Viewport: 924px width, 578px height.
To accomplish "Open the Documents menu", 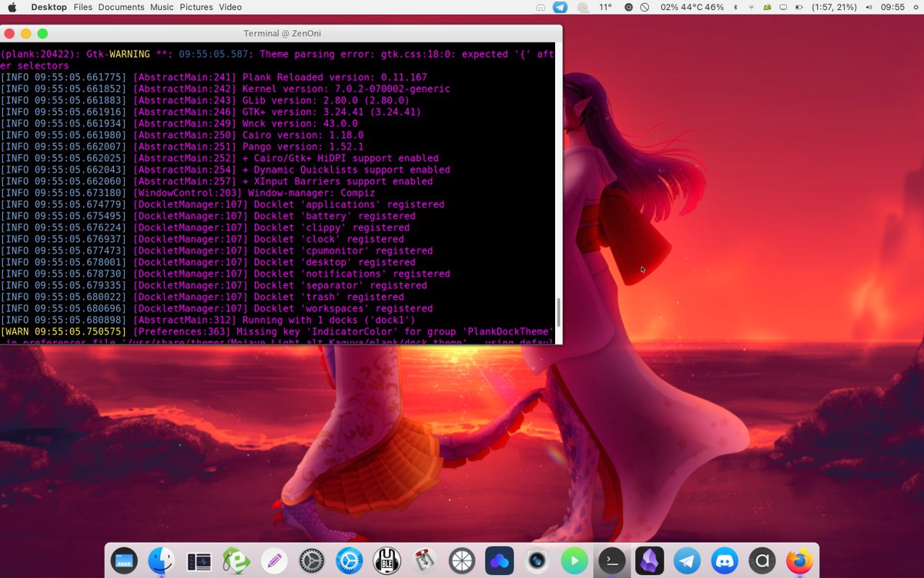I will (122, 7).
